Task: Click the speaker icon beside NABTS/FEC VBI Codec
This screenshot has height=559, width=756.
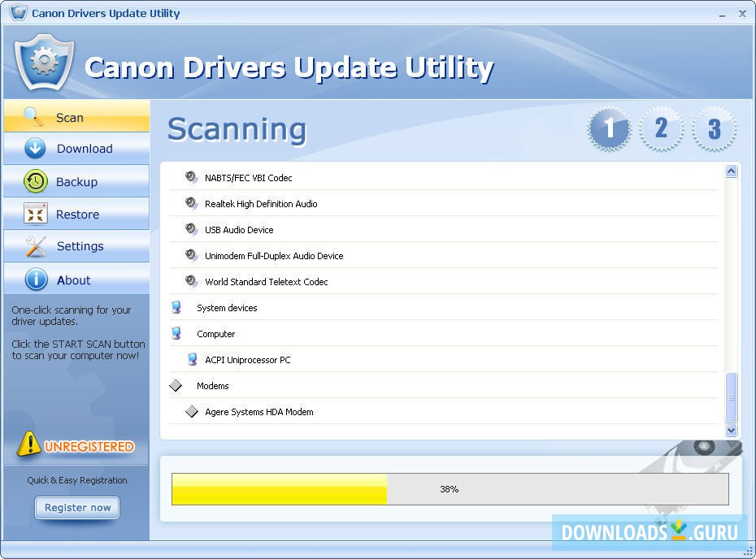Action: (191, 177)
